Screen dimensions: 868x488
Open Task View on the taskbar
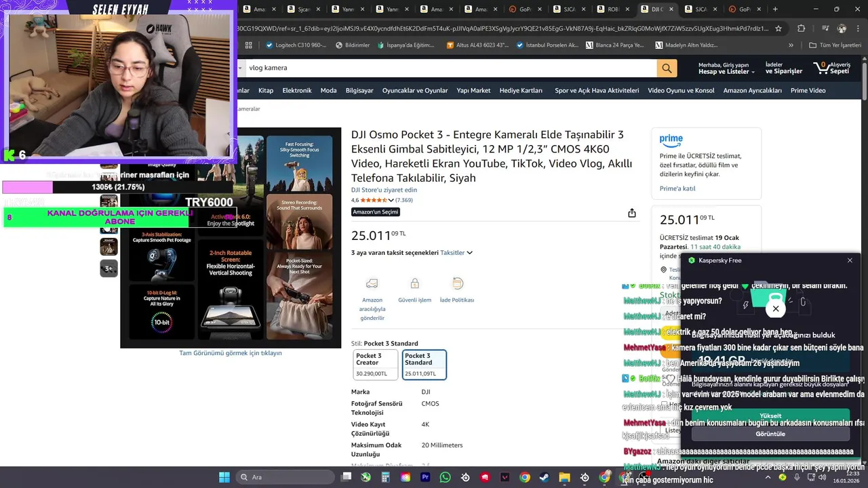(347, 477)
